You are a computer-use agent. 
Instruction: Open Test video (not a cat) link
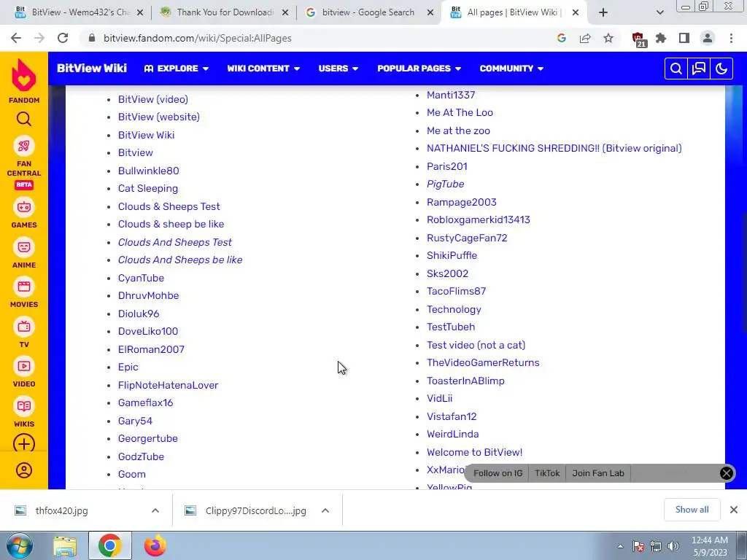click(x=476, y=345)
